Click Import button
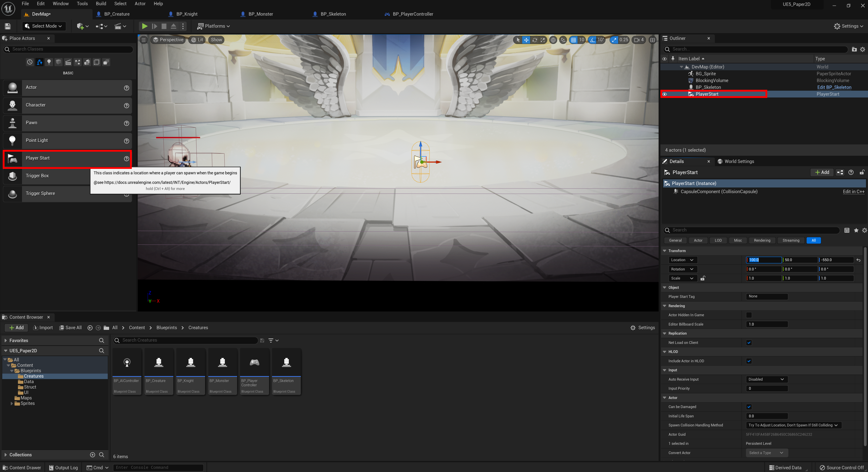This screenshot has width=868, height=472. (43, 328)
